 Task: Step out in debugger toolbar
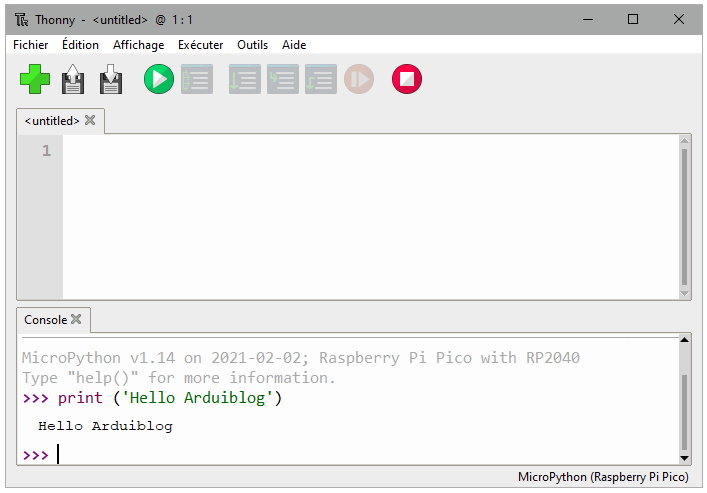(321, 79)
